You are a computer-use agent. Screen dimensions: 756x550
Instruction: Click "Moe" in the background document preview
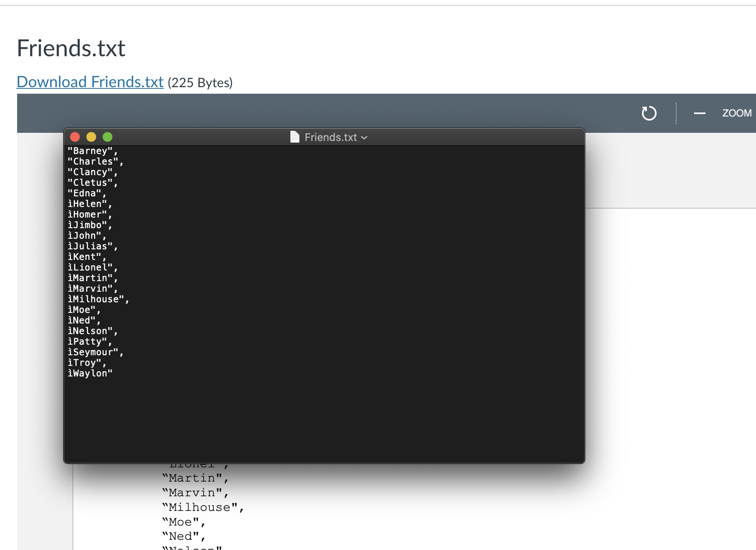(x=184, y=522)
